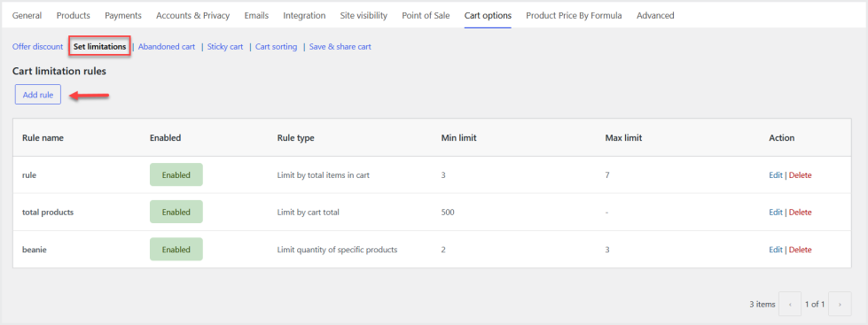Toggle Enabled status for 'rule' row
868x325 pixels.
176,175
